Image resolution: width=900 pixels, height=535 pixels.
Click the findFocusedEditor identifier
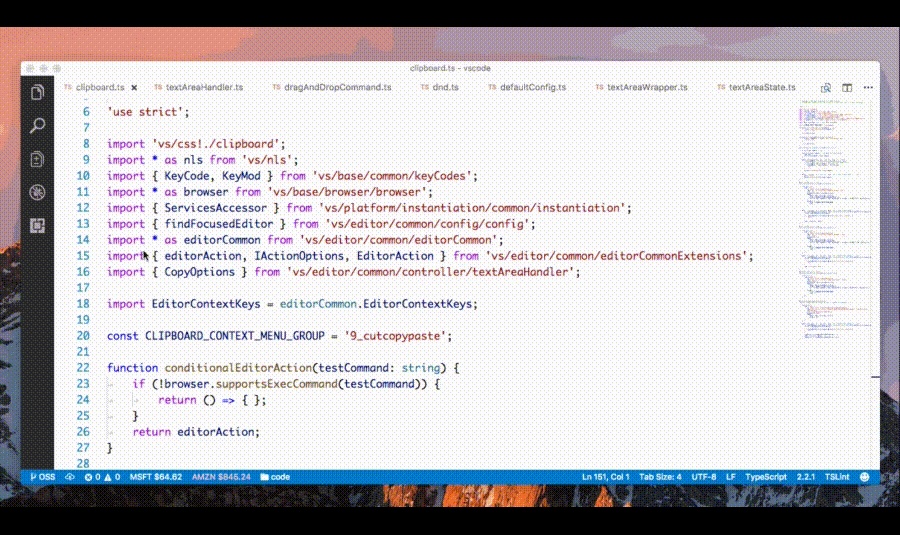[219, 224]
